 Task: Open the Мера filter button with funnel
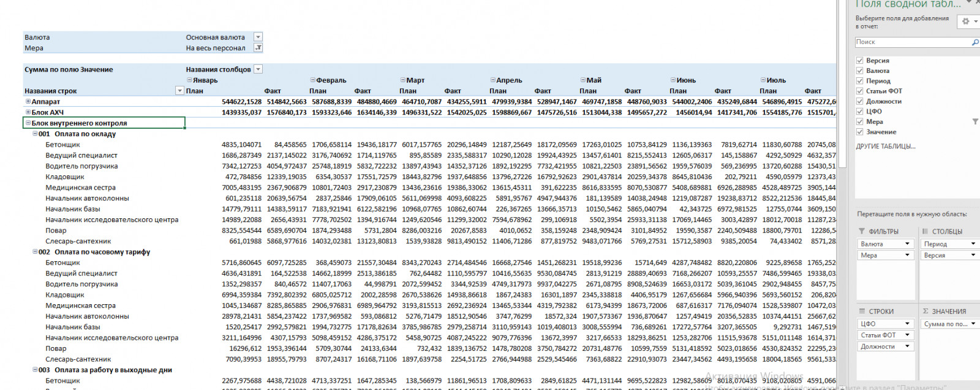258,48
